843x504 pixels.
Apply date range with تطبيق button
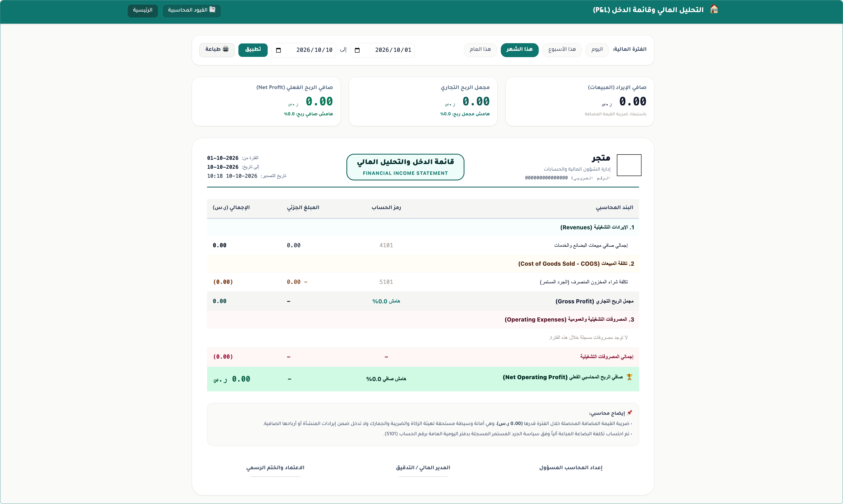[x=253, y=50]
